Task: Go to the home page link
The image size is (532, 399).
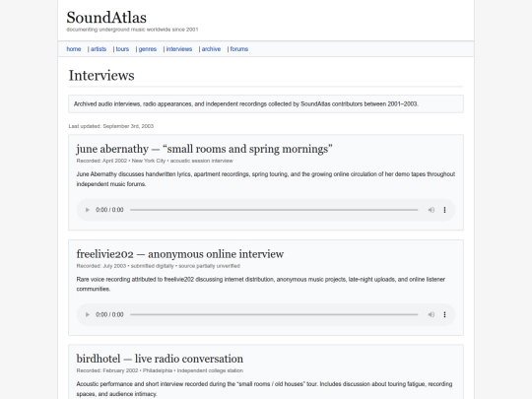Action: [x=74, y=49]
